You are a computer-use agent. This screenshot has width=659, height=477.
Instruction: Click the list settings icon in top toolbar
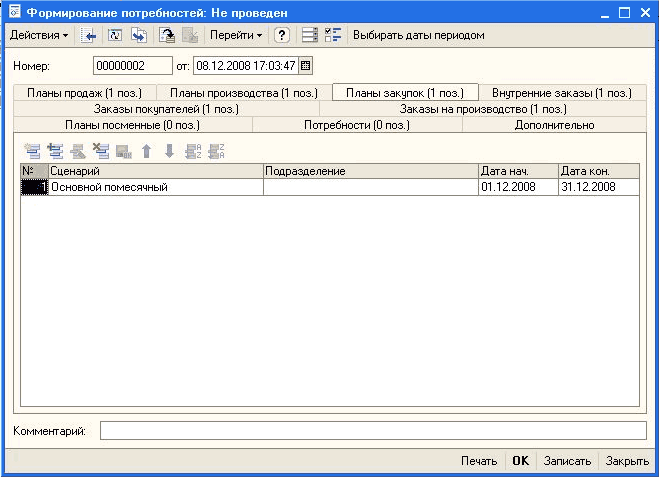point(310,35)
